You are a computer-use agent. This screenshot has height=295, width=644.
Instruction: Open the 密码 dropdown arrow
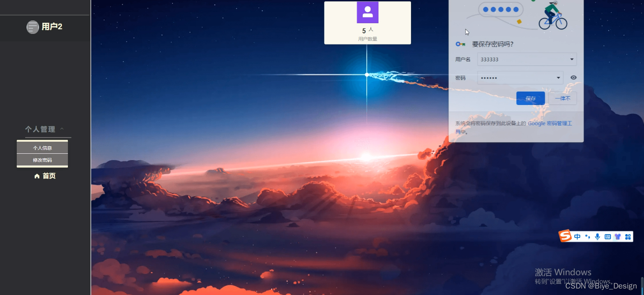tap(558, 78)
